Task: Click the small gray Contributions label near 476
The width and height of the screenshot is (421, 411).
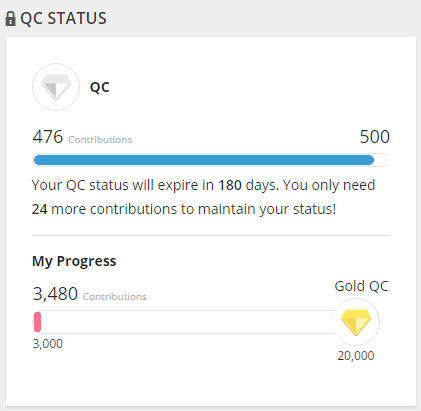Action: coord(100,140)
